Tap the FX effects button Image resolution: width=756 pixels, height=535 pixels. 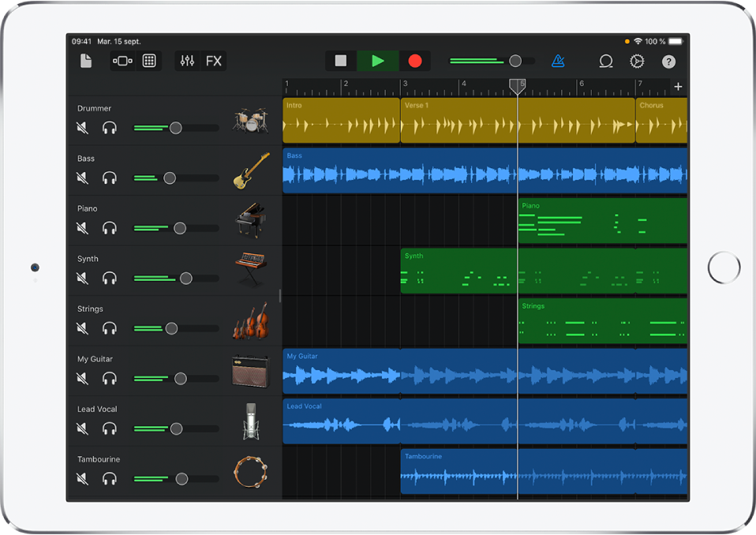[x=214, y=62]
